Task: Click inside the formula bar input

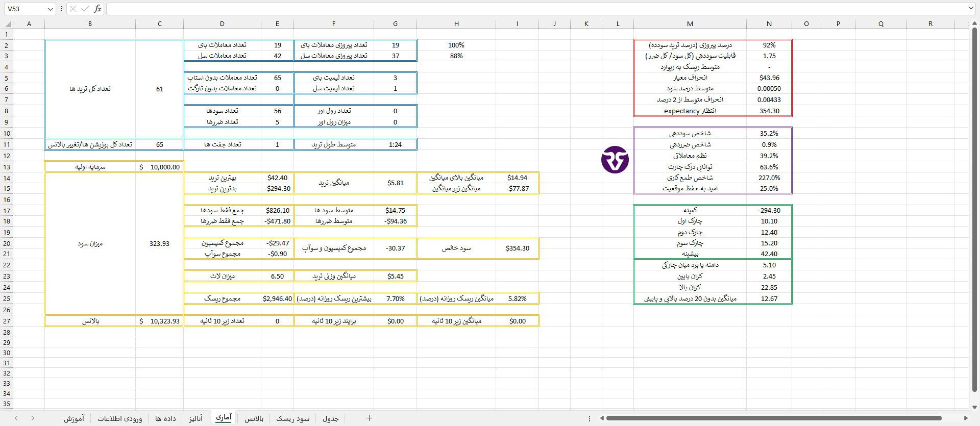Action: [x=536, y=9]
